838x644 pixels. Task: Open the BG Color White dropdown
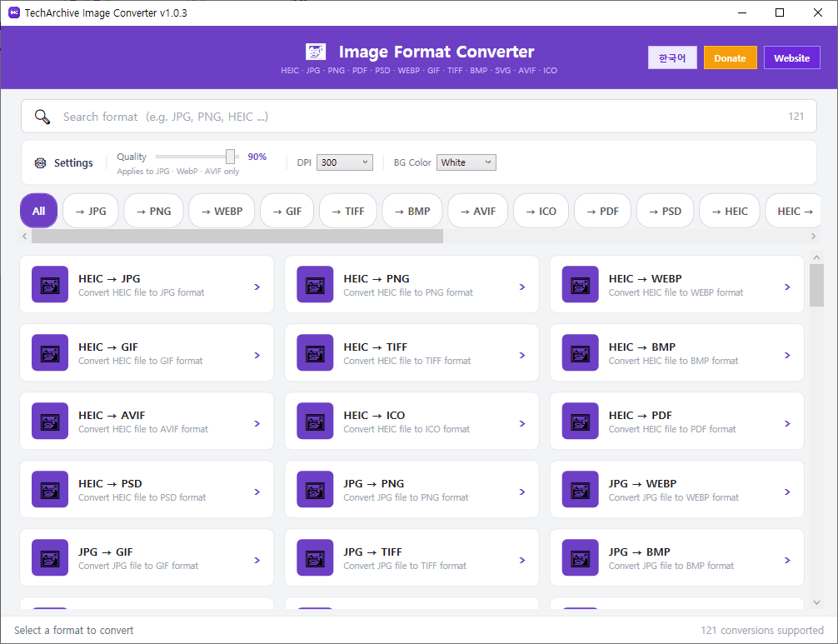466,162
